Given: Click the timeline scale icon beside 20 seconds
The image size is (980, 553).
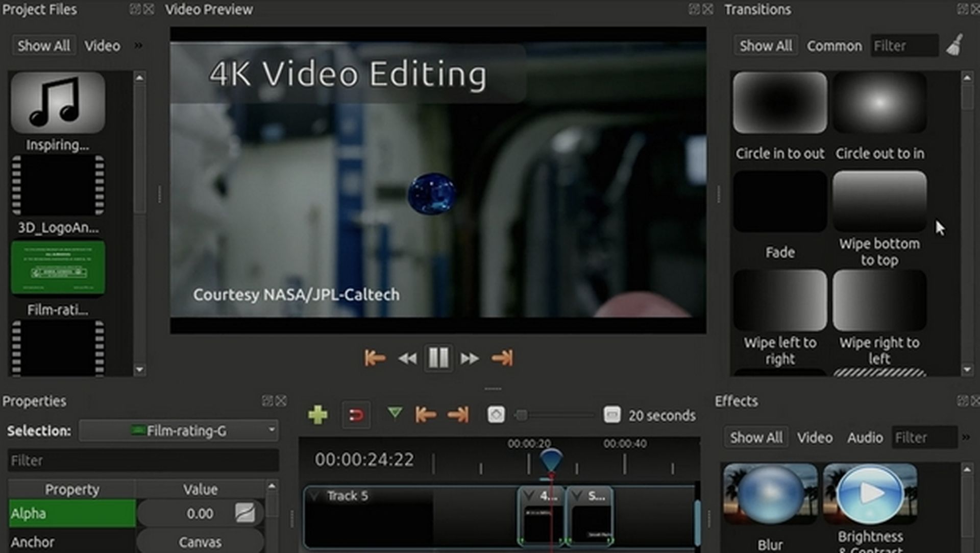Looking at the screenshot, I should pyautogui.click(x=612, y=415).
